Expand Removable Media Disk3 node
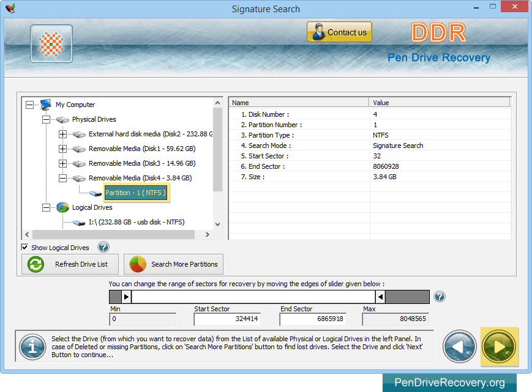The height and width of the screenshot is (392, 532). 62,163
